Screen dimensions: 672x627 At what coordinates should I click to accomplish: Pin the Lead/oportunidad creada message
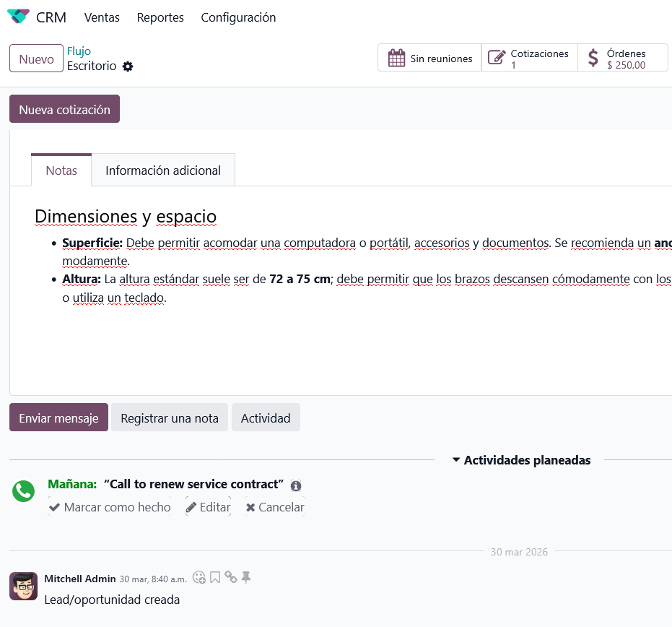pyautogui.click(x=246, y=577)
